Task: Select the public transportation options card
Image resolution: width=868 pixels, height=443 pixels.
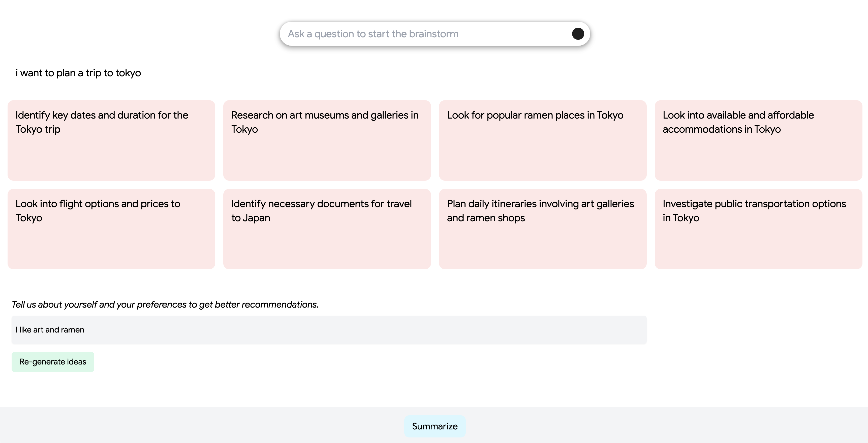Action: tap(758, 229)
